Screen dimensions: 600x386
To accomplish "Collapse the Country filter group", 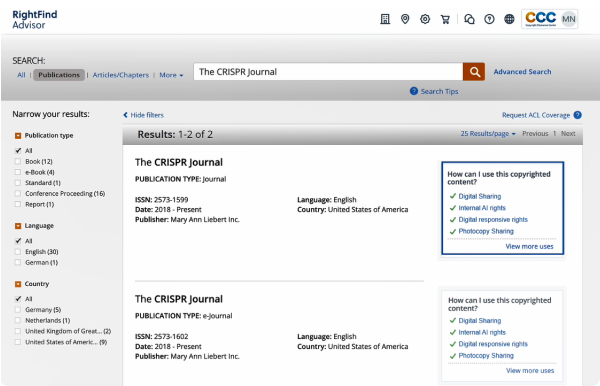I will (18, 284).
